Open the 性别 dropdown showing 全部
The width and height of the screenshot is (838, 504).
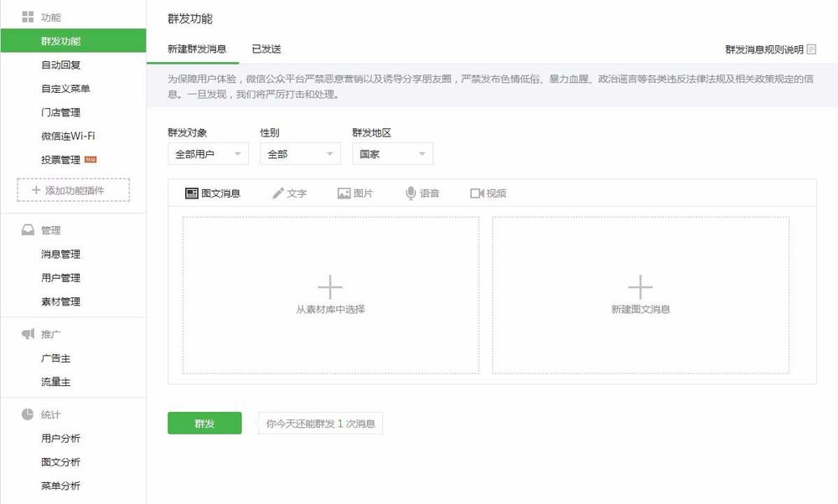pos(300,154)
